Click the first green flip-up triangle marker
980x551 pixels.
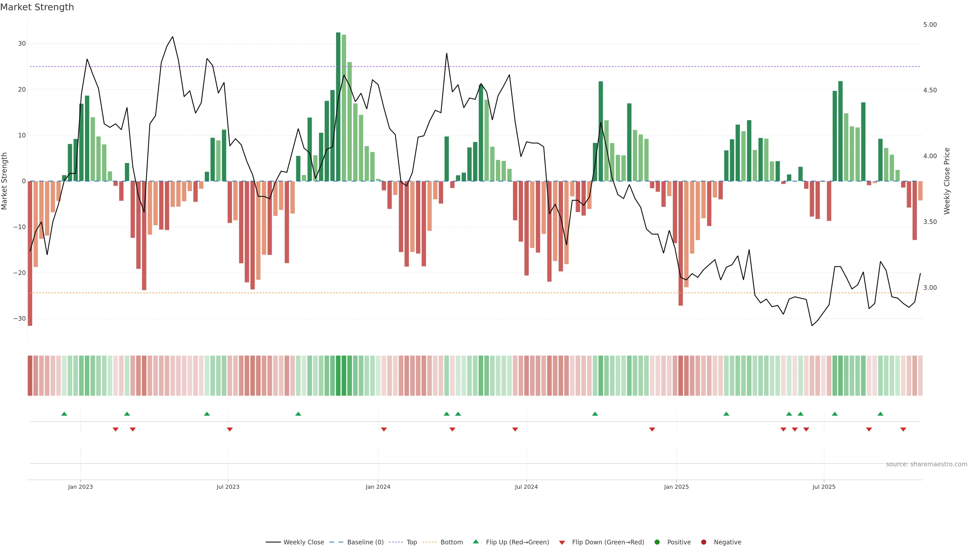click(x=64, y=414)
